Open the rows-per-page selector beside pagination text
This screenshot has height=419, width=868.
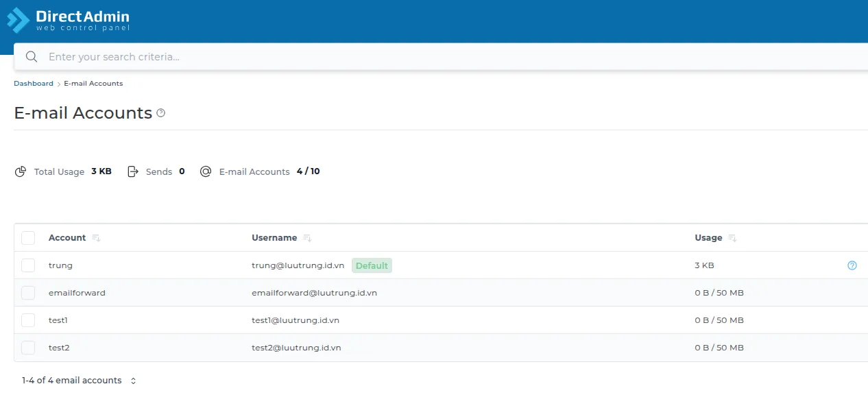[133, 380]
